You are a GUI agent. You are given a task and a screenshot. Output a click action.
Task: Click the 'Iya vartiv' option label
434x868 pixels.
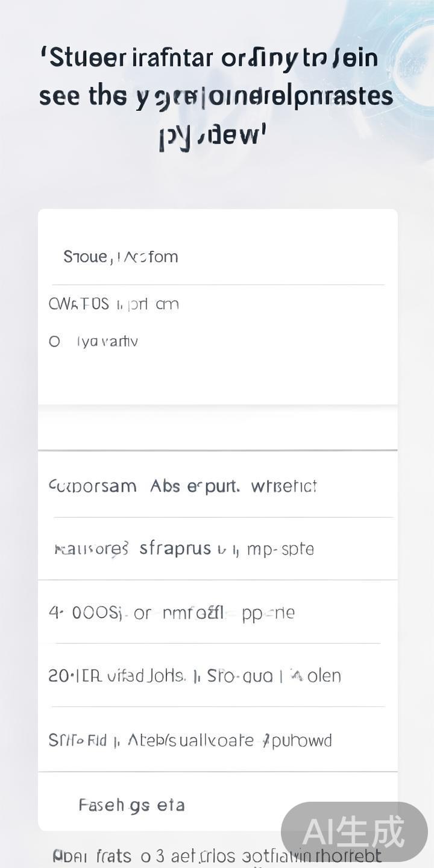click(107, 342)
